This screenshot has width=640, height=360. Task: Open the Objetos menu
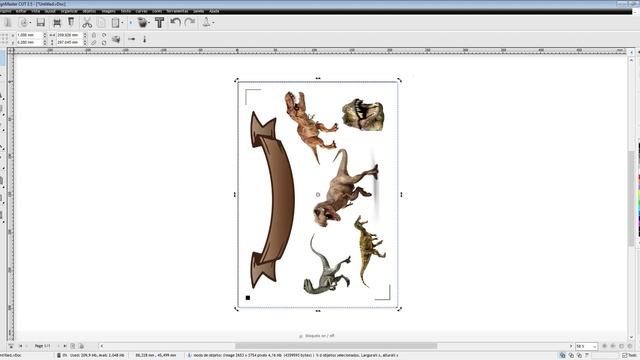point(89,11)
